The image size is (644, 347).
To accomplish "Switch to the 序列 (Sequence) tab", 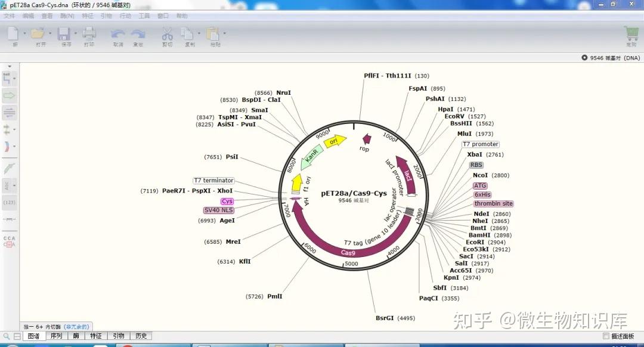I will [55, 336].
